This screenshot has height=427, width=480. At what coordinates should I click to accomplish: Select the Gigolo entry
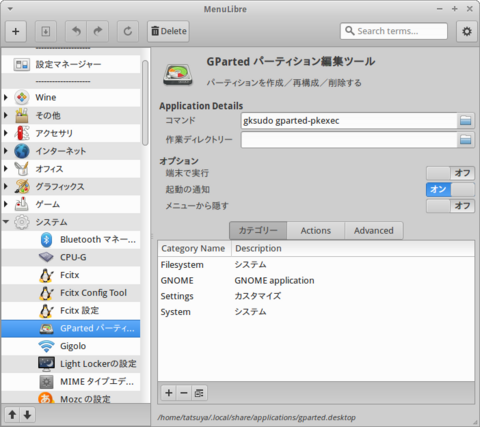[x=71, y=346]
